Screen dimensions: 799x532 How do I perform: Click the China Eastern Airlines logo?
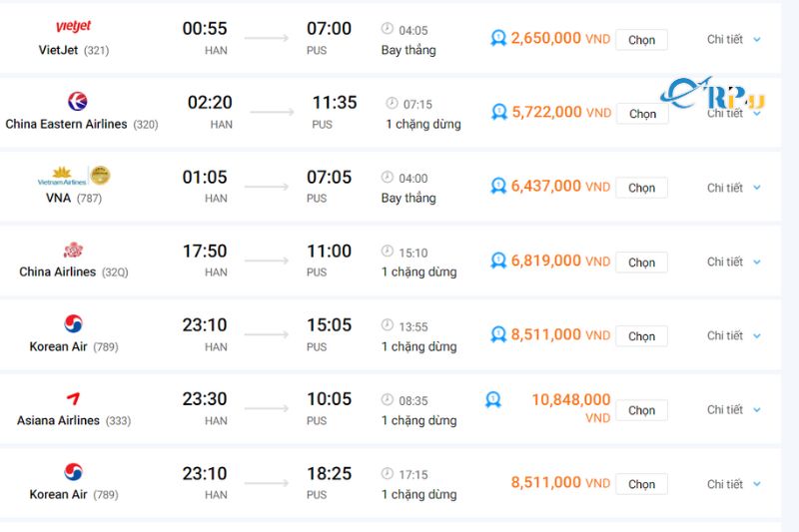pos(77,101)
